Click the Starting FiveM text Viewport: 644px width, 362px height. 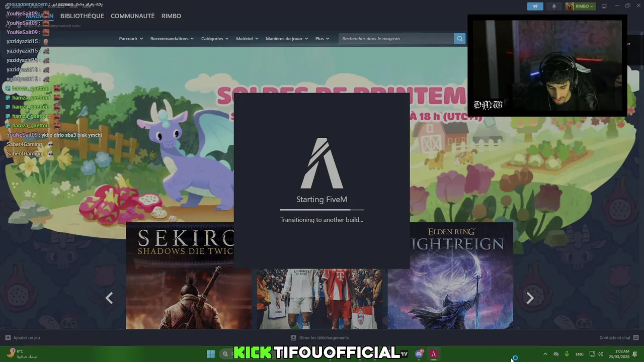pos(322,200)
